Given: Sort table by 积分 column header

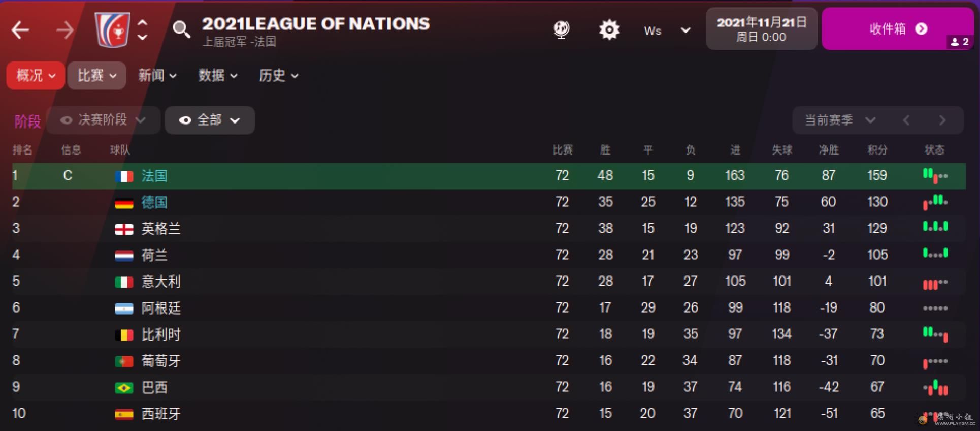Looking at the screenshot, I should tap(877, 150).
